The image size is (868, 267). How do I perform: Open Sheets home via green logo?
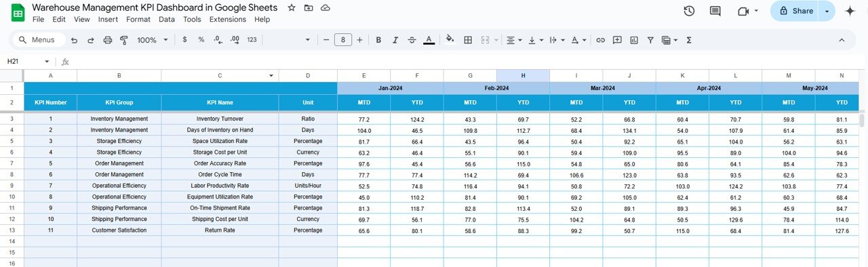pyautogui.click(x=18, y=12)
